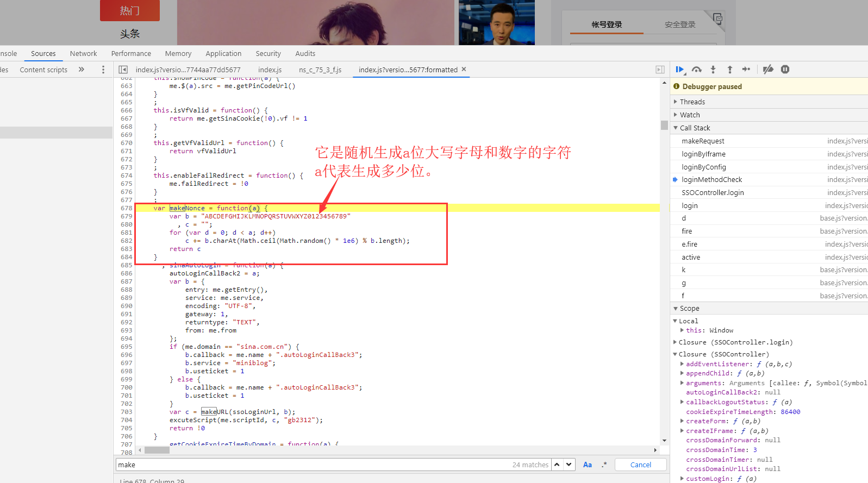868x483 pixels.
Task: Step over next function call
Action: pos(697,70)
